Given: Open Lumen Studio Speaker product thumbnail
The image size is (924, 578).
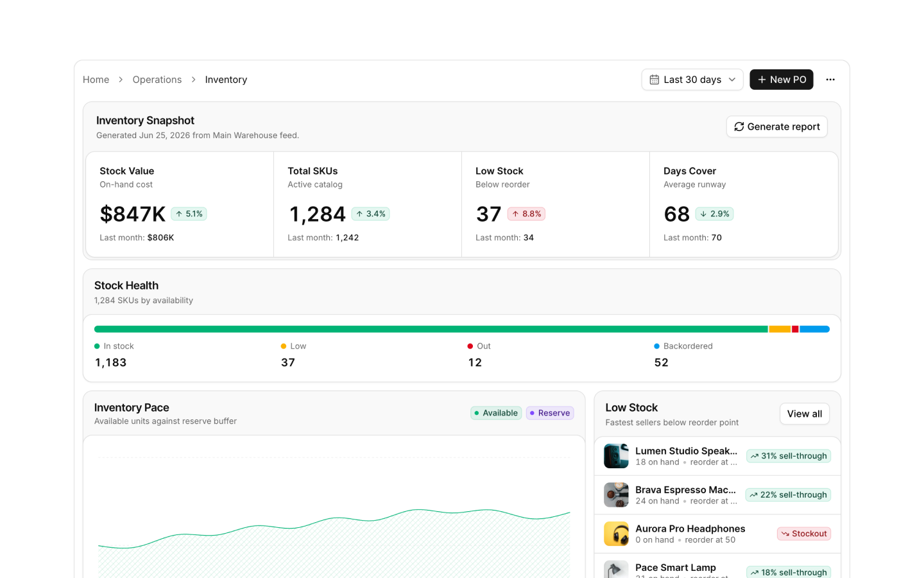Looking at the screenshot, I should click(x=616, y=456).
